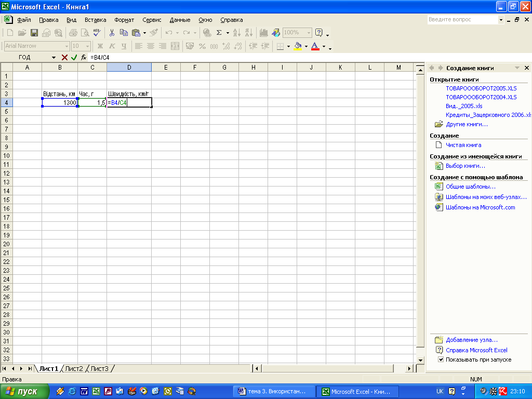The image size is (532, 399).
Task: Click the vertical scrollbar down arrow
Action: tap(420, 360)
